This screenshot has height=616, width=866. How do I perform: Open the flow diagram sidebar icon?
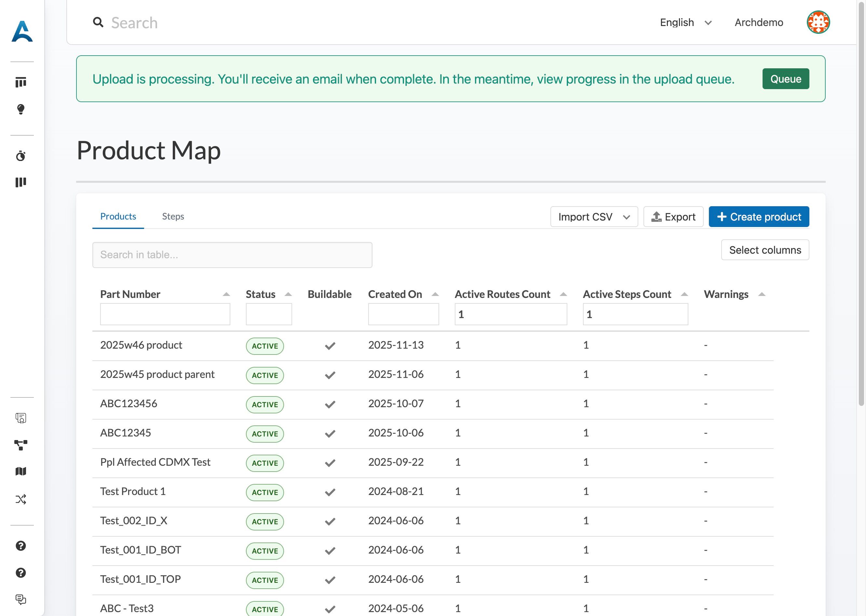click(x=21, y=445)
